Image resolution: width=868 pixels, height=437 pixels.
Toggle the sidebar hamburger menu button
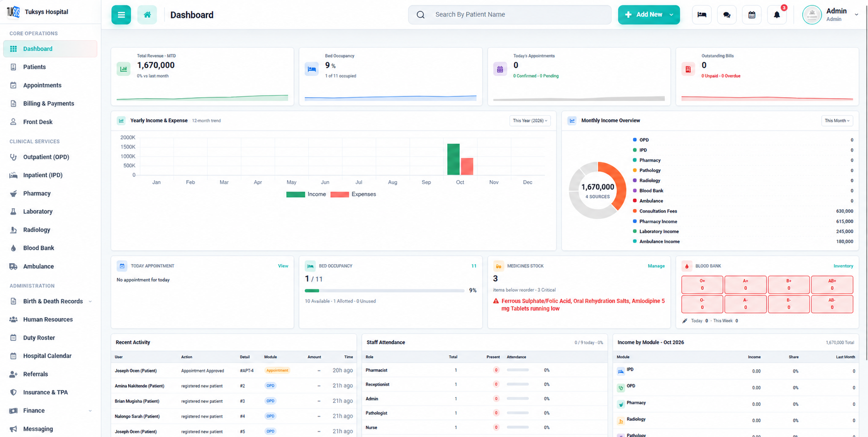[x=121, y=15]
